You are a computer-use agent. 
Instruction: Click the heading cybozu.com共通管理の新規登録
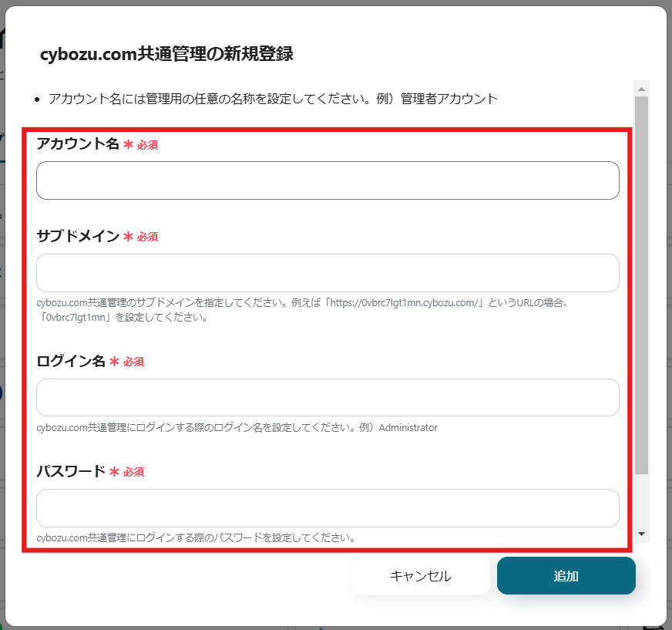(x=166, y=55)
